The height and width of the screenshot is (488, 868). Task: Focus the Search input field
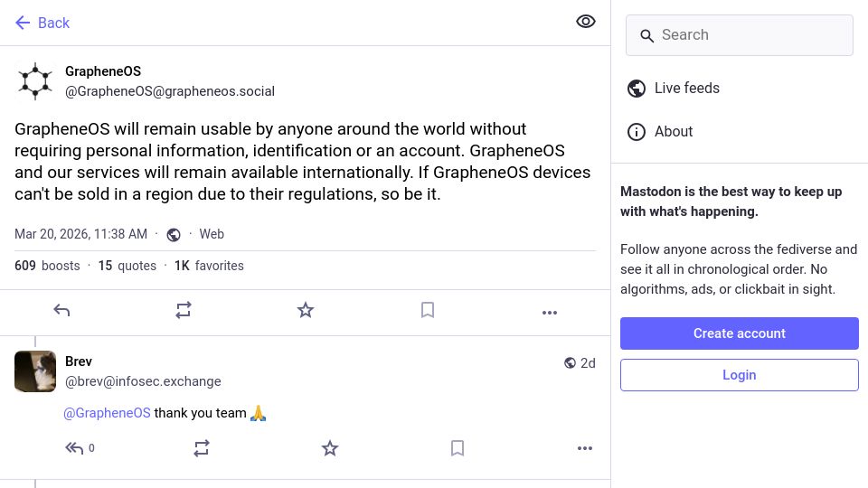point(739,35)
